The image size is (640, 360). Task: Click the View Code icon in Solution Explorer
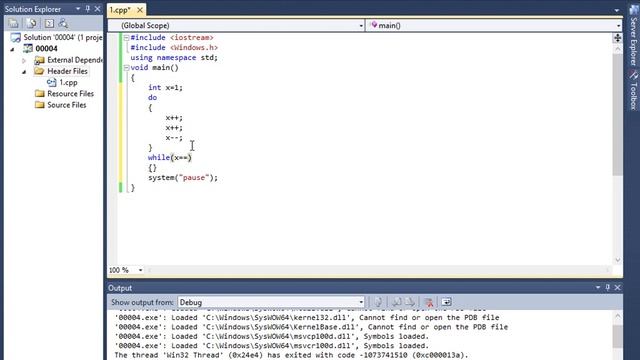[x=49, y=23]
